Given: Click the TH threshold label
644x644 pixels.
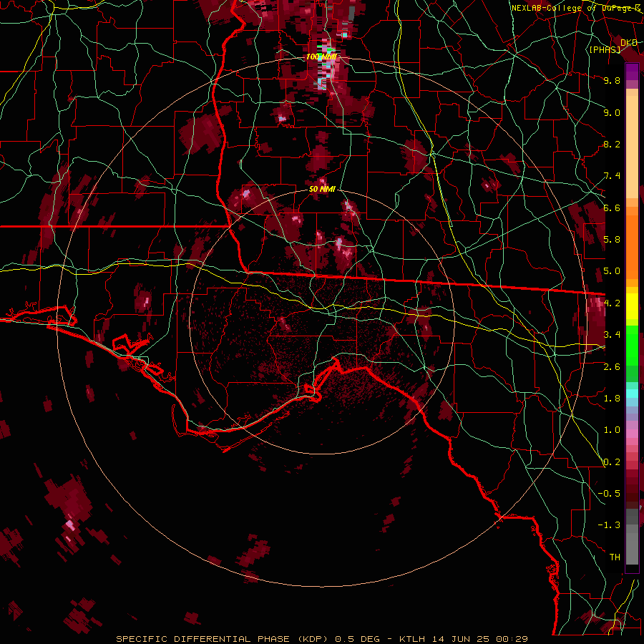Looking at the screenshot, I should click(x=615, y=557).
